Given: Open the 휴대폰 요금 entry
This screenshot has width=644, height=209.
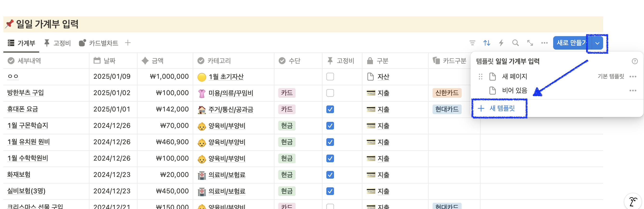Looking at the screenshot, I should [23, 109].
